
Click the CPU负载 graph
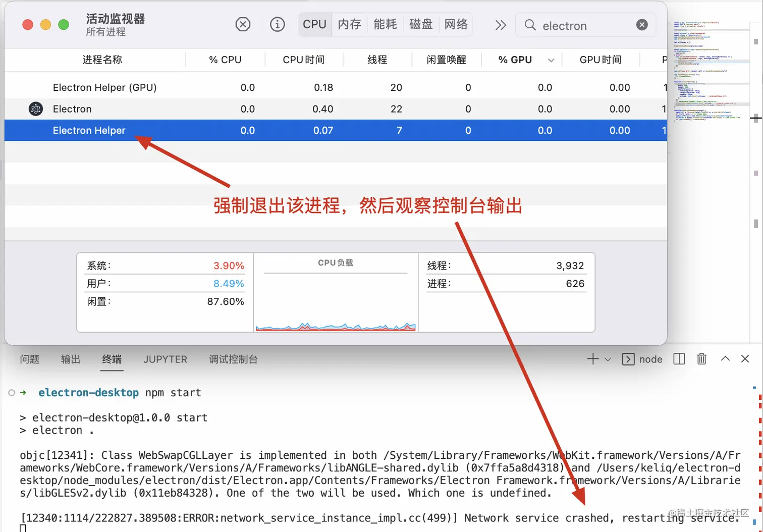pyautogui.click(x=336, y=292)
